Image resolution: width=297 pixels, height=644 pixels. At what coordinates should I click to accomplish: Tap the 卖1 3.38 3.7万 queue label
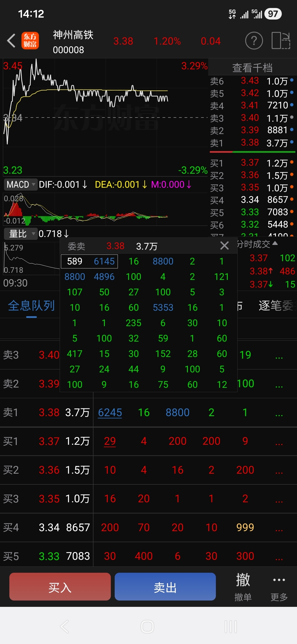pyautogui.click(x=46, y=413)
